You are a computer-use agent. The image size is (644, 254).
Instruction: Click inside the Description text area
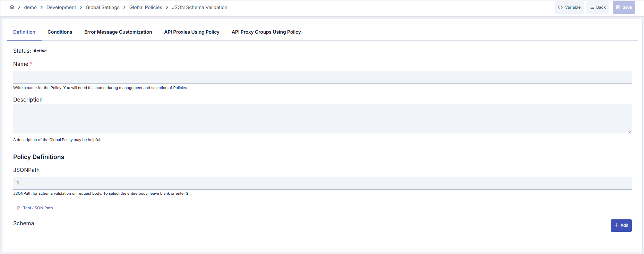click(x=323, y=119)
